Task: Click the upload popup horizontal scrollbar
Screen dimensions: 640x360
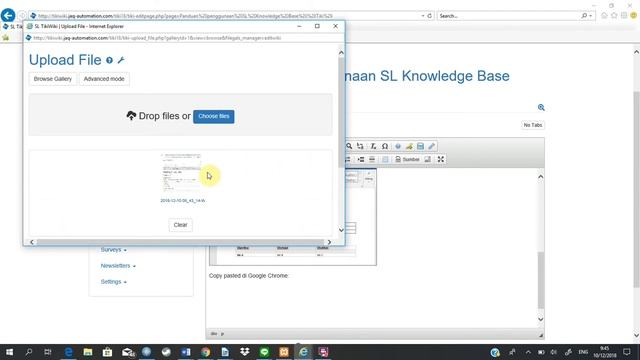Action: point(180,242)
